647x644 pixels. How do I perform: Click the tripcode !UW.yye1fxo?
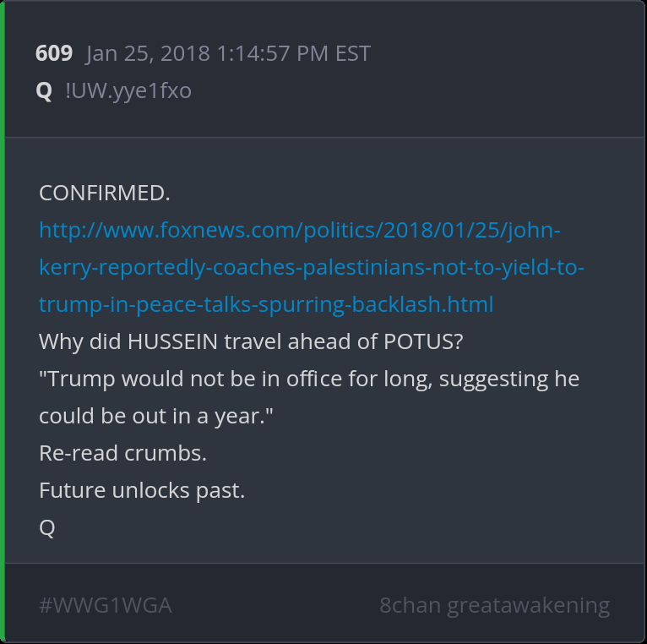(x=128, y=90)
